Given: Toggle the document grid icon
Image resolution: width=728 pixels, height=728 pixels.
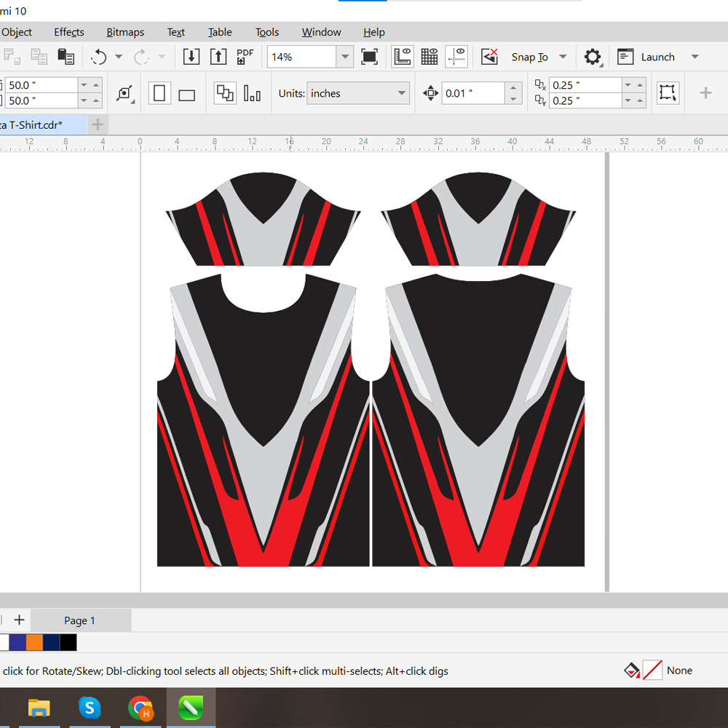Looking at the screenshot, I should pos(429,56).
